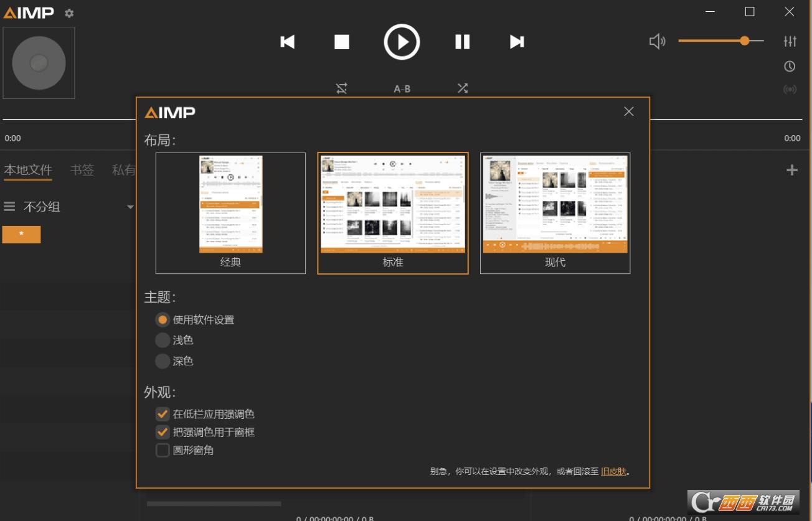Click the internet radio broadcast icon

[x=790, y=90]
